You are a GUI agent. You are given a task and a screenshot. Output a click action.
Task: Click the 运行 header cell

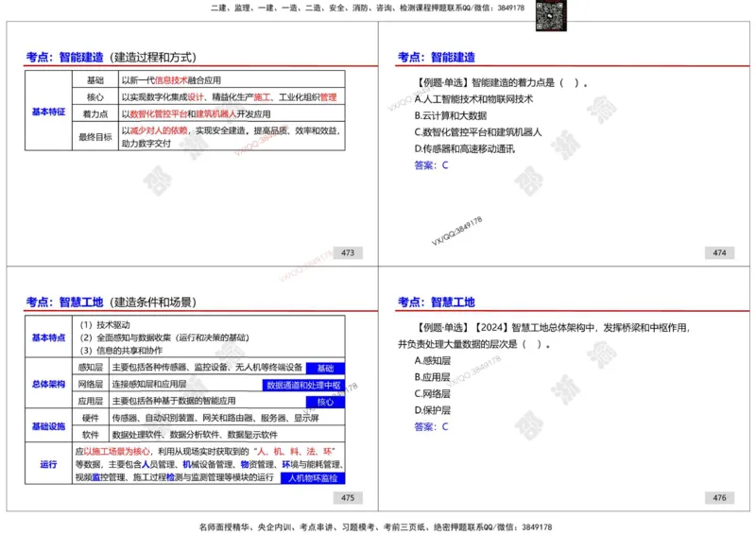48,464
